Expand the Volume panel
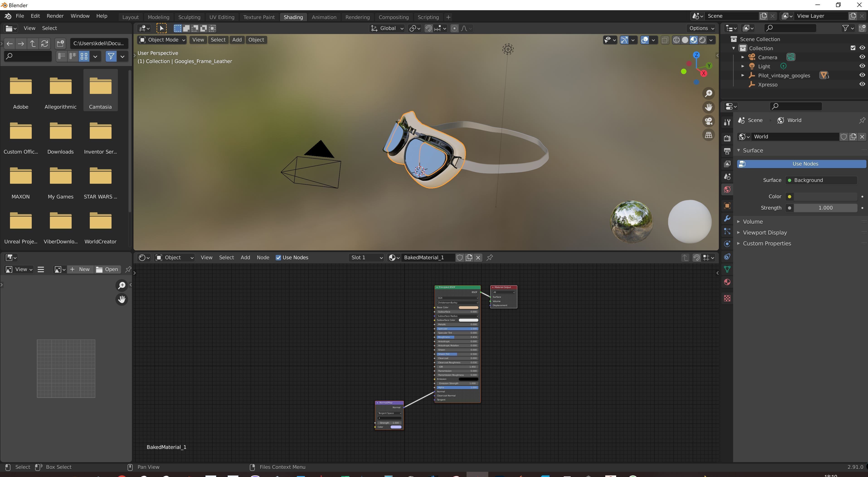 point(752,221)
